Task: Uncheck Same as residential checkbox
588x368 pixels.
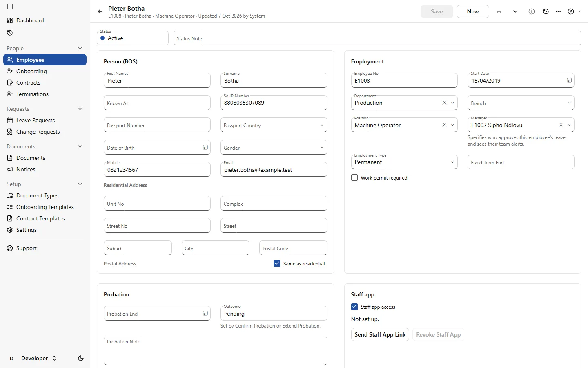Action: pyautogui.click(x=277, y=263)
